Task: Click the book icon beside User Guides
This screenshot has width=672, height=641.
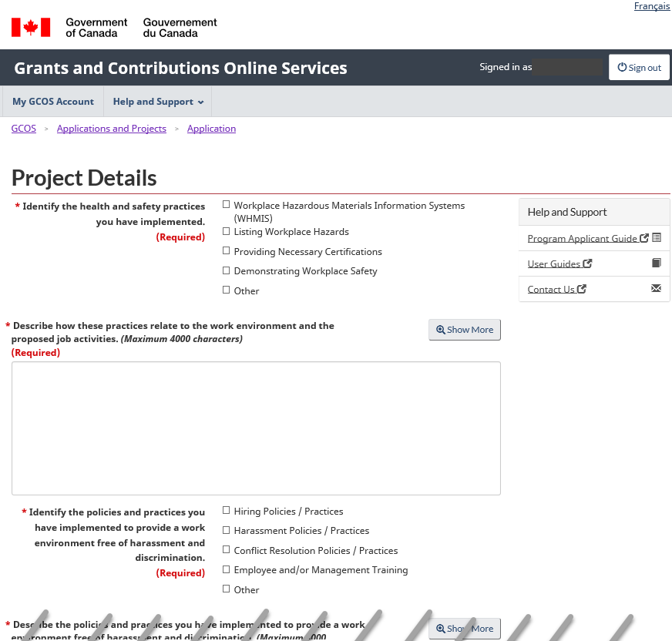Action: 657,263
